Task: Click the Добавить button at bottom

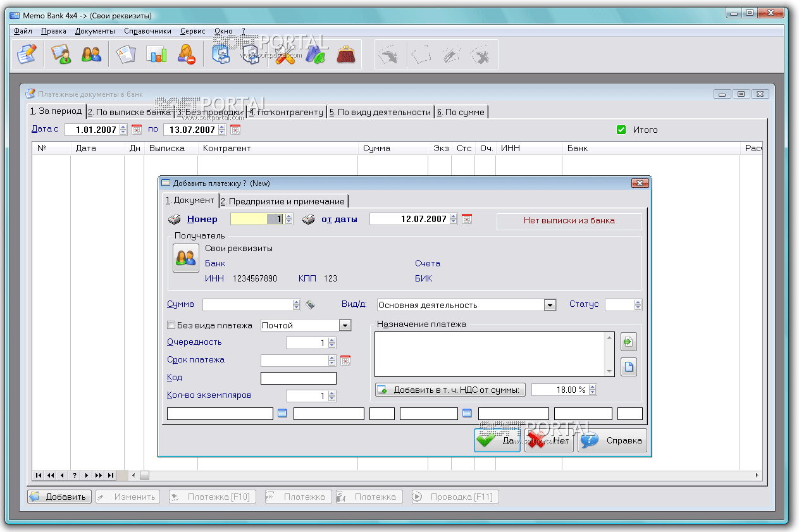Action: [x=59, y=497]
